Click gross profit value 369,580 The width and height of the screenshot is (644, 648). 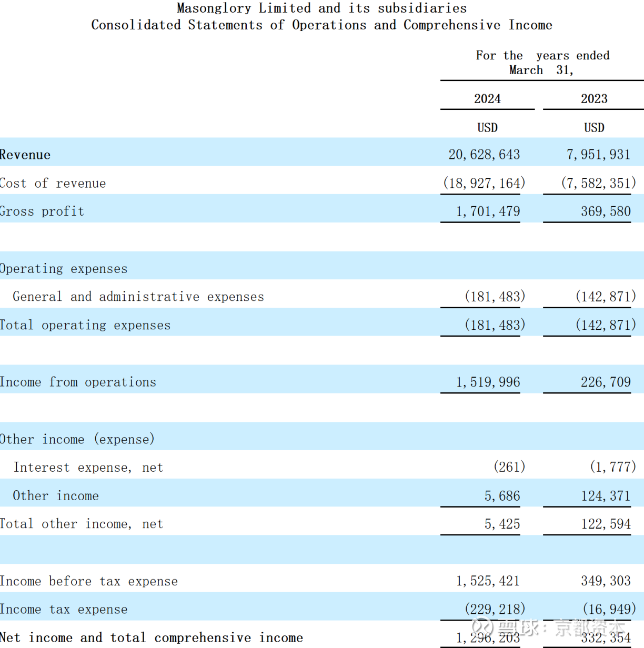[x=606, y=211]
